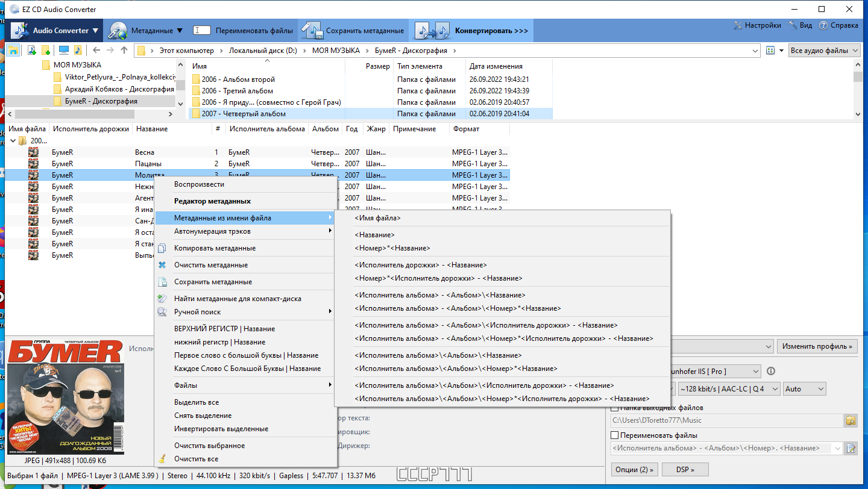The height and width of the screenshot is (489, 868).
Task: Select the Весна track row
Action: click(258, 152)
